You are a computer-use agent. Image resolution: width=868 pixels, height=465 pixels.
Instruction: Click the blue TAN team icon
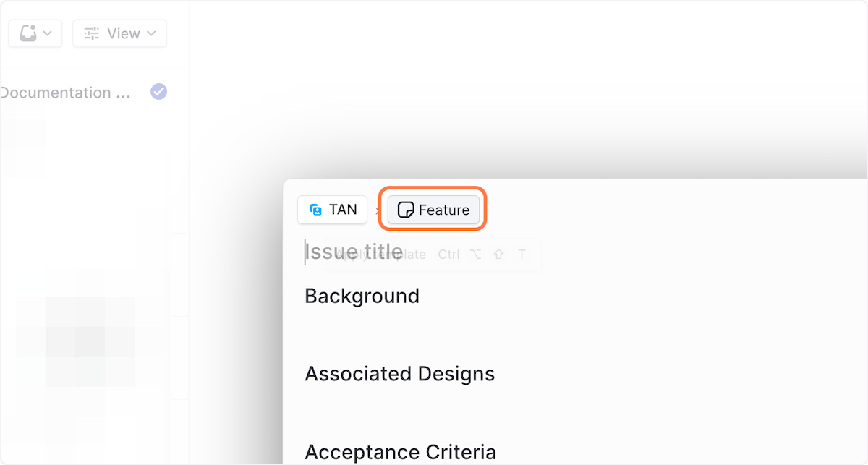(315, 210)
